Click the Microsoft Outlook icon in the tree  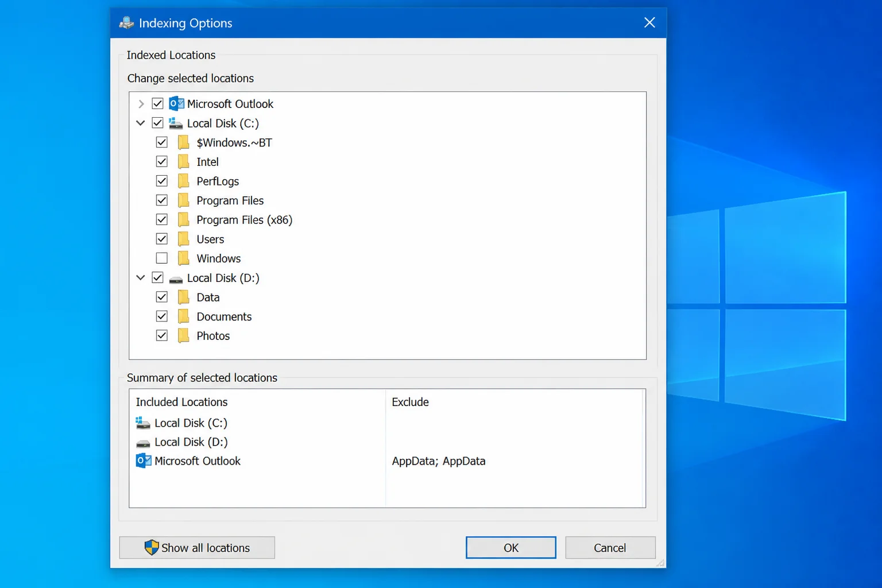tap(176, 104)
